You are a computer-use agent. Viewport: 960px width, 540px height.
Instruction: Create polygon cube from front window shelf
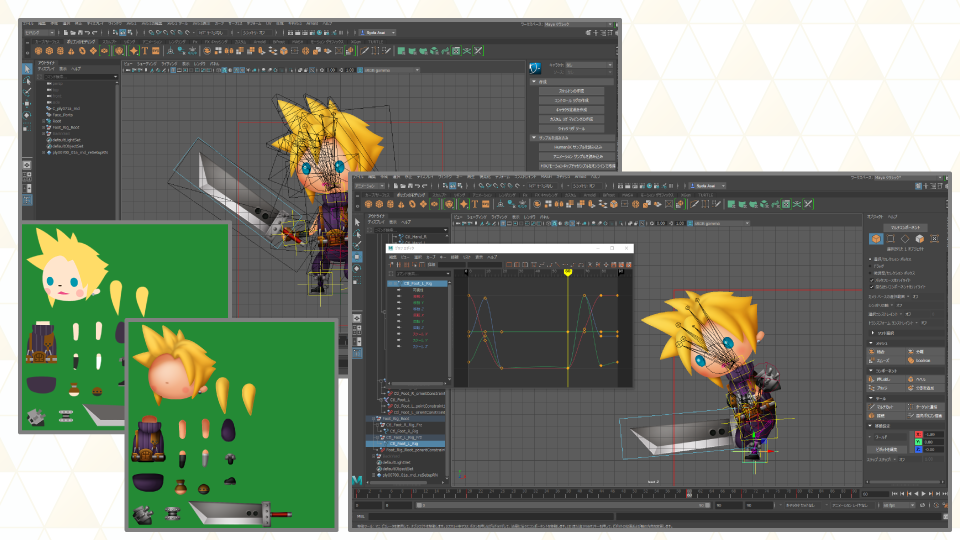coord(380,204)
